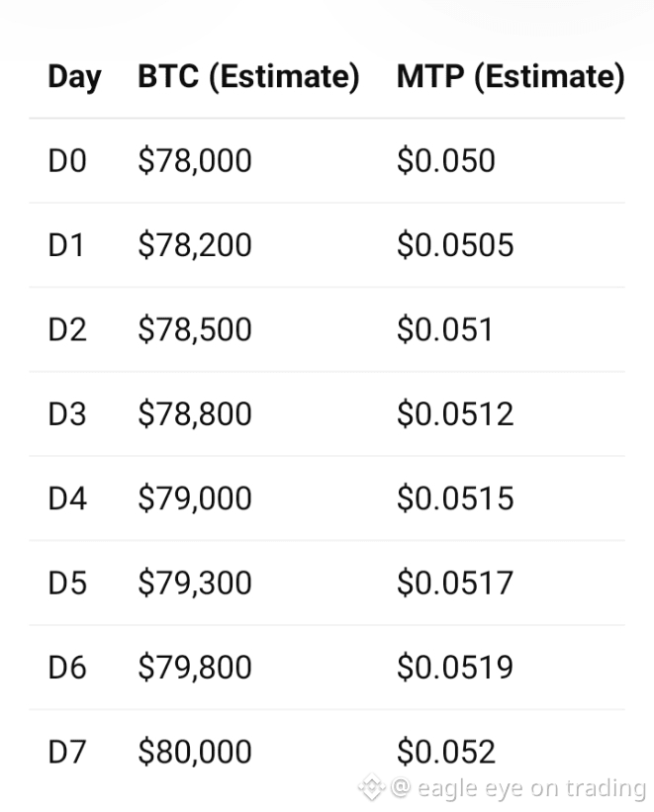Click the $78,000 BTC estimate
Screen dimensions: 654x812
coord(195,160)
